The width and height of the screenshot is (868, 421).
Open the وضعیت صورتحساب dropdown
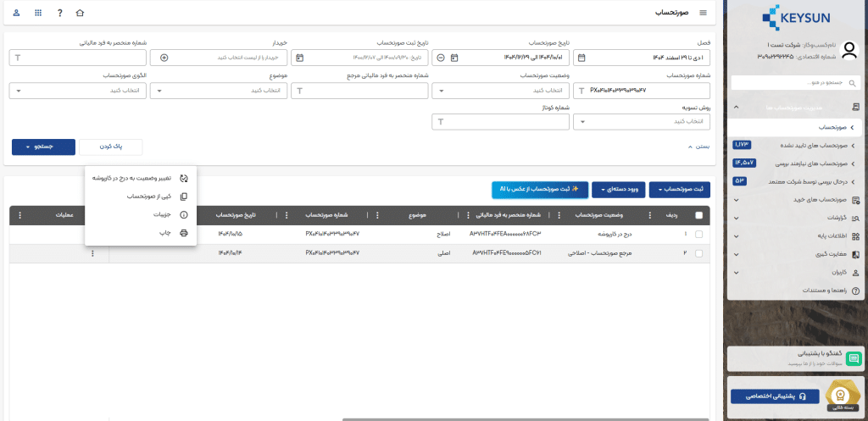point(500,90)
